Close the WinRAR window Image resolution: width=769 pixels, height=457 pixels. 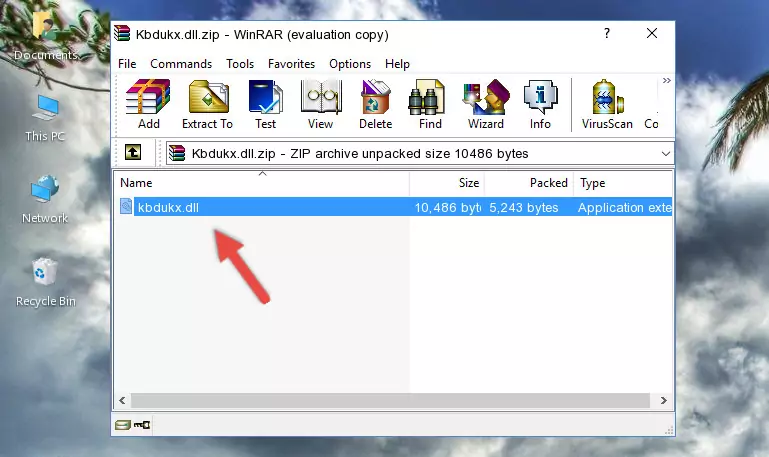click(x=652, y=33)
